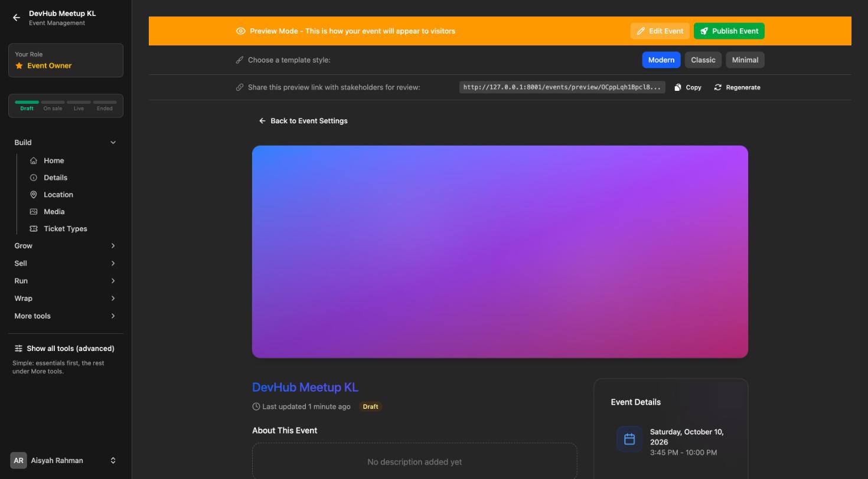
Task: Choose the Minimal template style
Action: (x=745, y=60)
